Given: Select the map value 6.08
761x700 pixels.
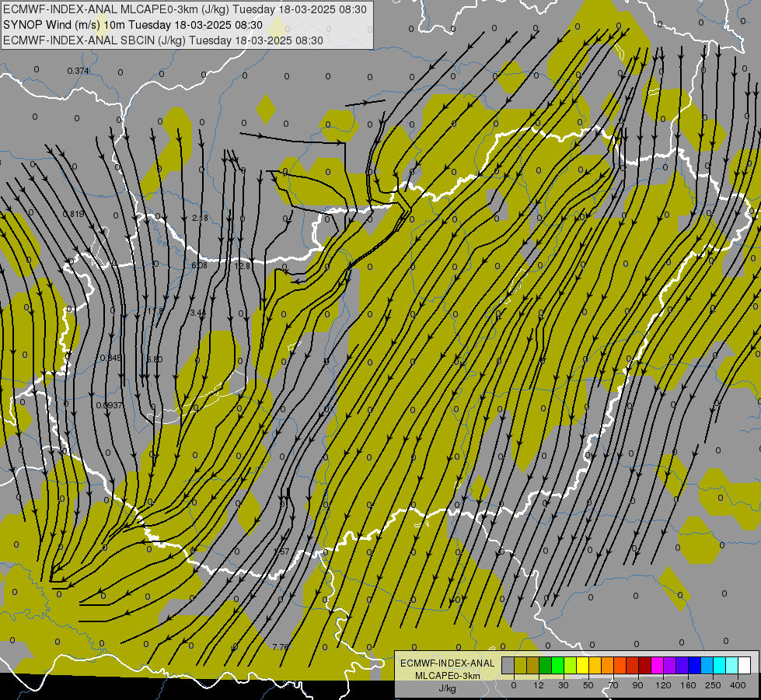Looking at the screenshot, I should pos(199,265).
